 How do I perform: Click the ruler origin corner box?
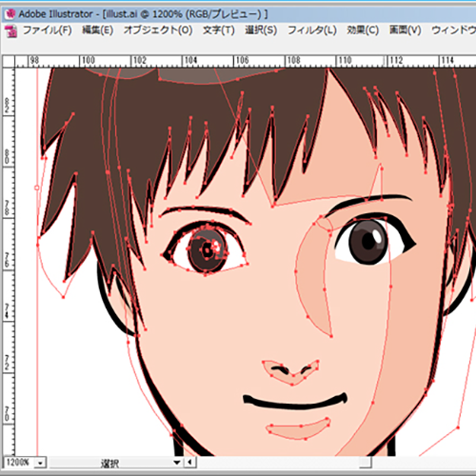[9, 61]
